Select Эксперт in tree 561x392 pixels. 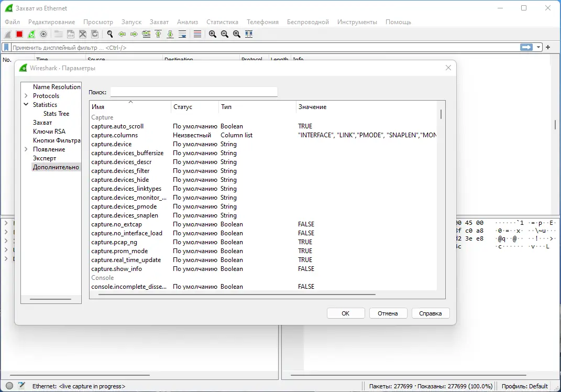click(x=45, y=158)
